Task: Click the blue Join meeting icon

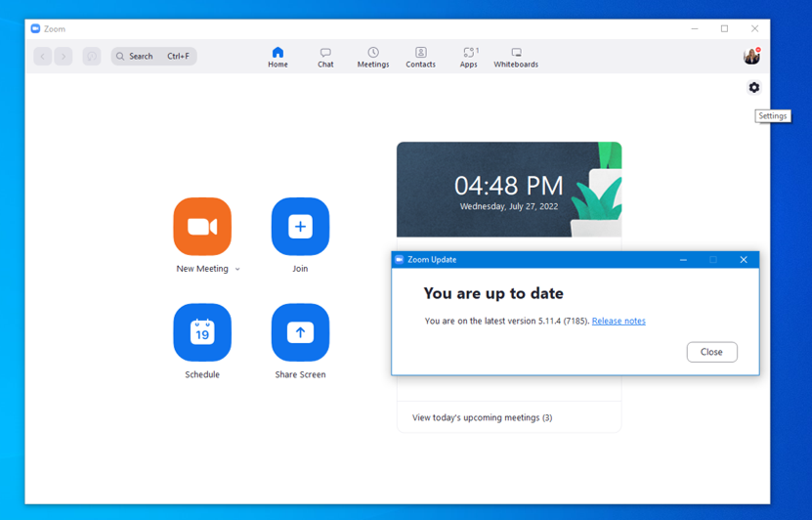Action: (x=300, y=227)
